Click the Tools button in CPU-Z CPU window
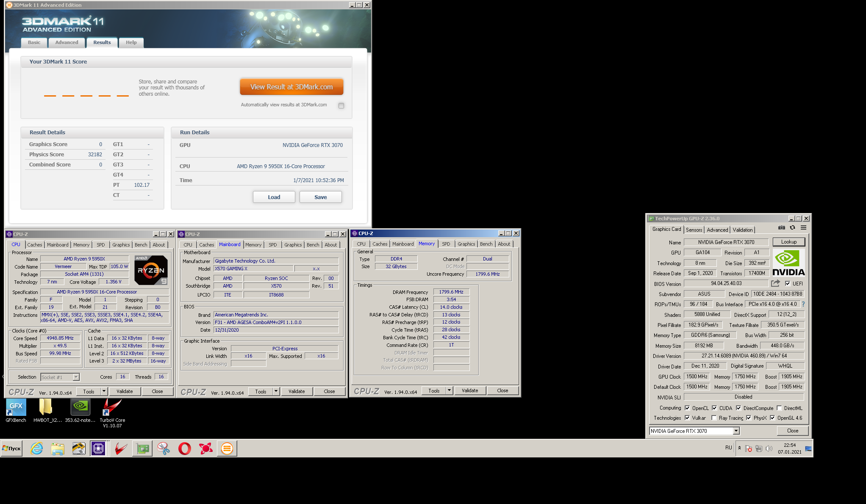Screen dimensions: 866x504 (89, 391)
